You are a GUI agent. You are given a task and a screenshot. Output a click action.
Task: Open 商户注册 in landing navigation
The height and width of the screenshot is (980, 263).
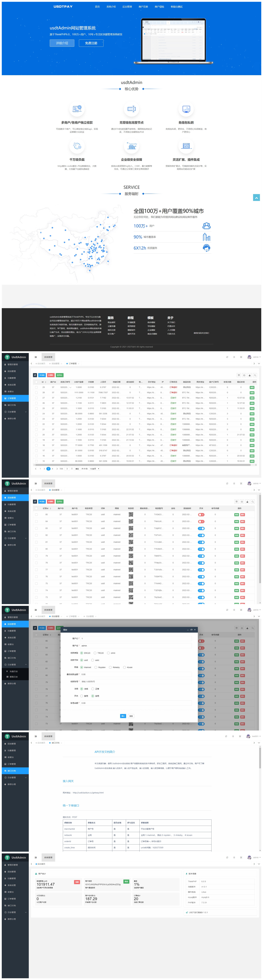143,7
